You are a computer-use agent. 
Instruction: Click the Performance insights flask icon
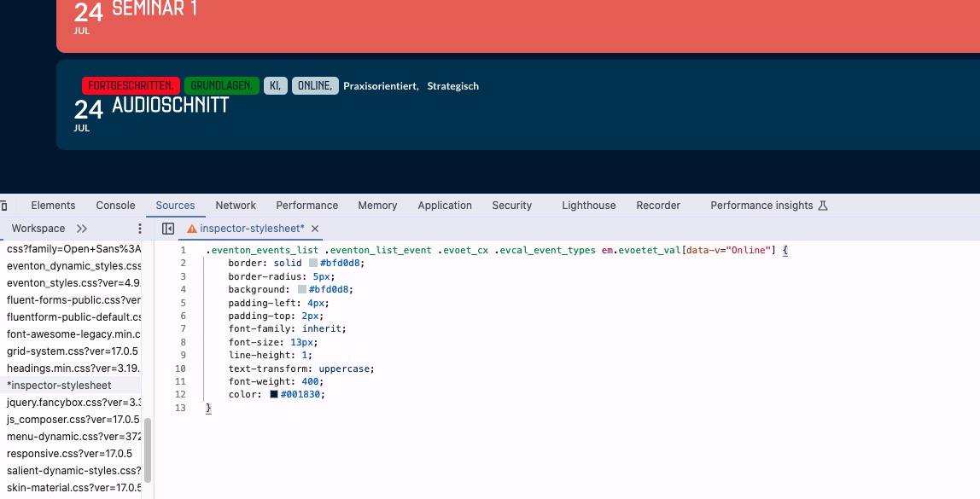(x=823, y=206)
